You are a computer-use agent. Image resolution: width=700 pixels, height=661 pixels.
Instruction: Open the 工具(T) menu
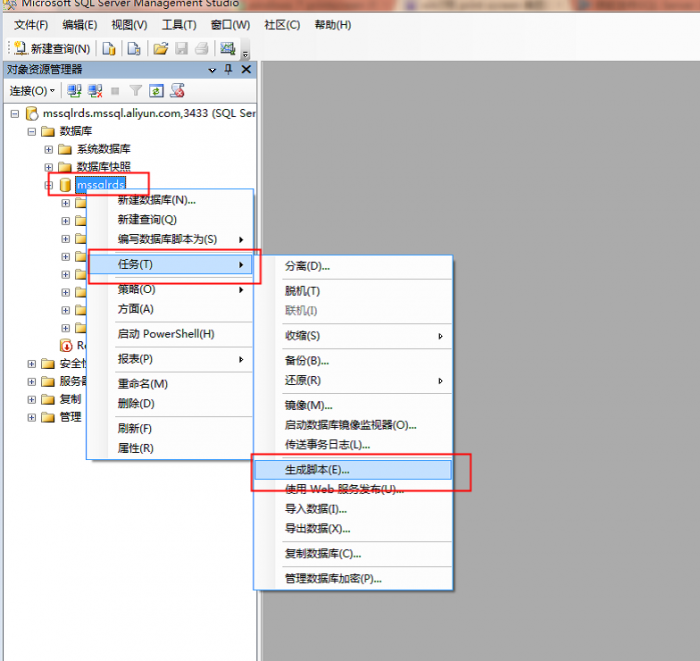tap(179, 25)
